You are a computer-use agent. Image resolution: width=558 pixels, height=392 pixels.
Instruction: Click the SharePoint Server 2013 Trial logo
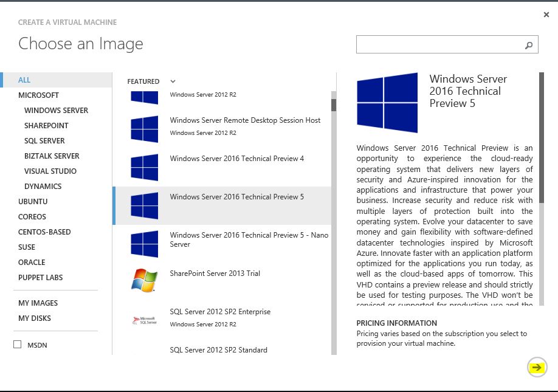point(145,280)
